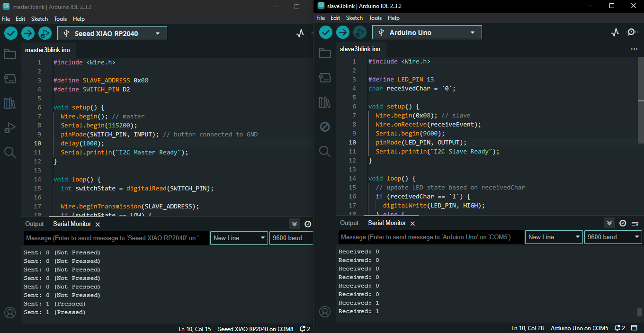Upload the master3blink sketch to the board
Screen dimensions: 644x333
point(28,33)
